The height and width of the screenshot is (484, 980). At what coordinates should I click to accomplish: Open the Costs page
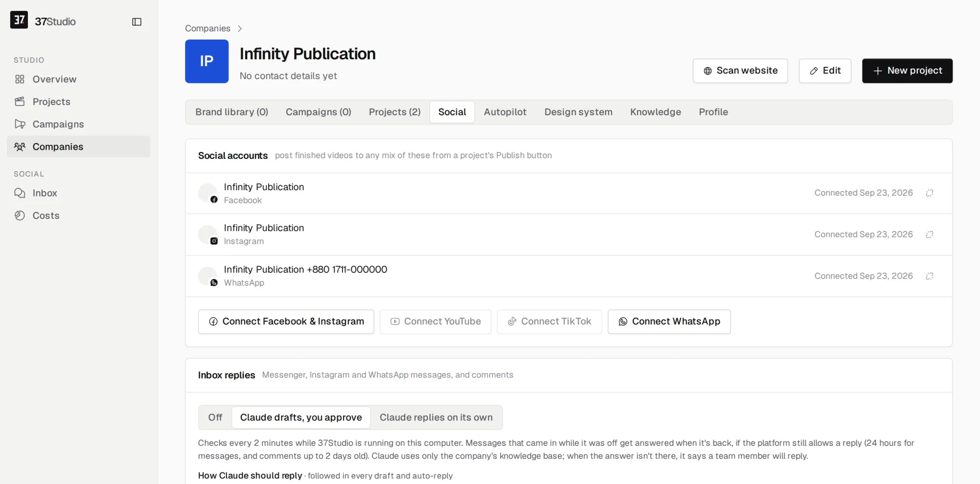click(78, 216)
